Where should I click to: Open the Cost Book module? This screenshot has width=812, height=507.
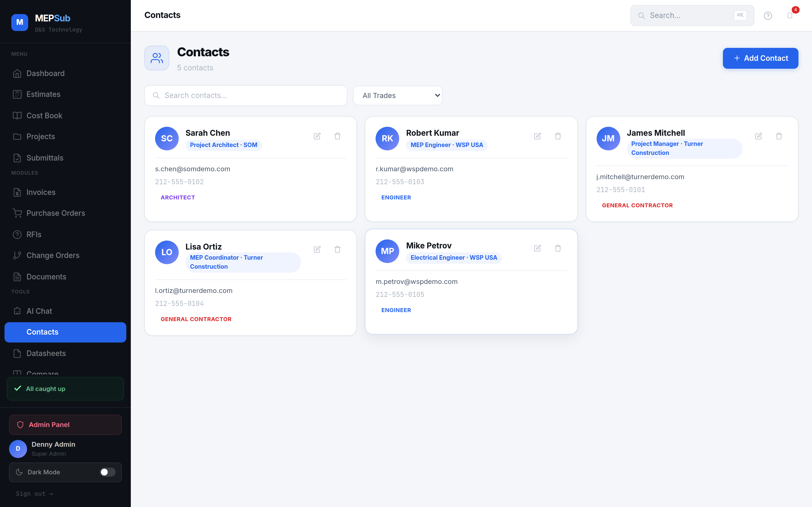point(44,115)
